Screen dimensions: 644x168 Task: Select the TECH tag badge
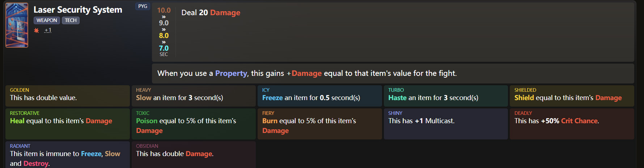[x=71, y=20]
